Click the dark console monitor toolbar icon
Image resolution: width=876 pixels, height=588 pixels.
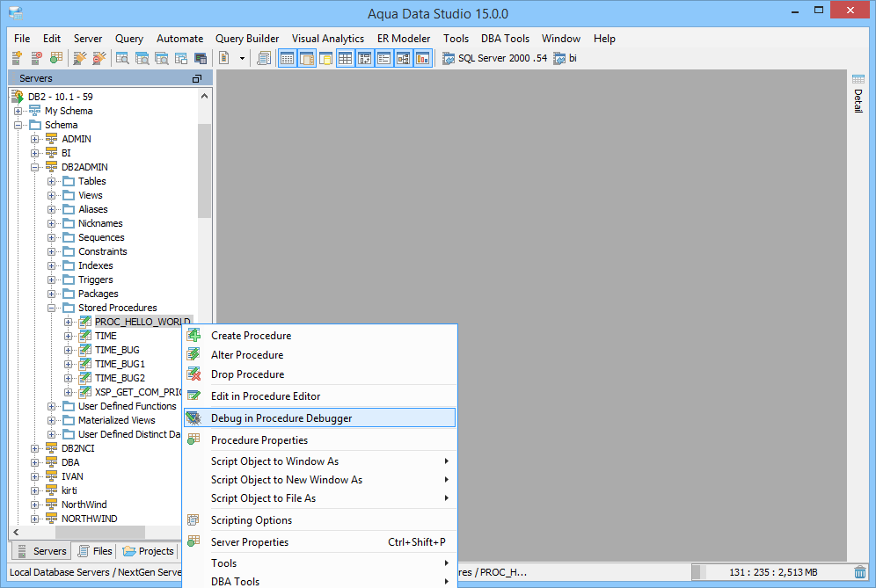tap(201, 58)
